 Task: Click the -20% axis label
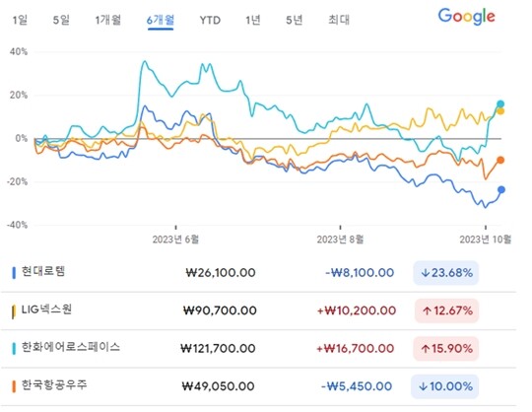pyautogui.click(x=18, y=181)
